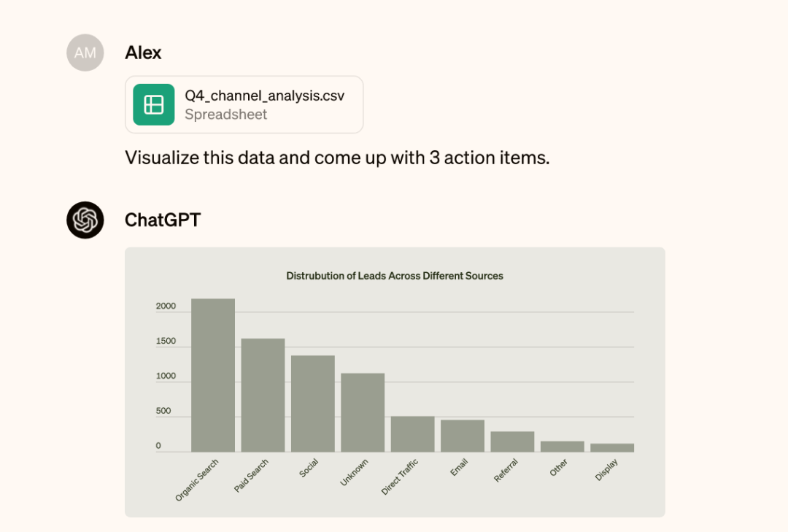Click the chart title text
The height and width of the screenshot is (532, 788).
coord(395,276)
